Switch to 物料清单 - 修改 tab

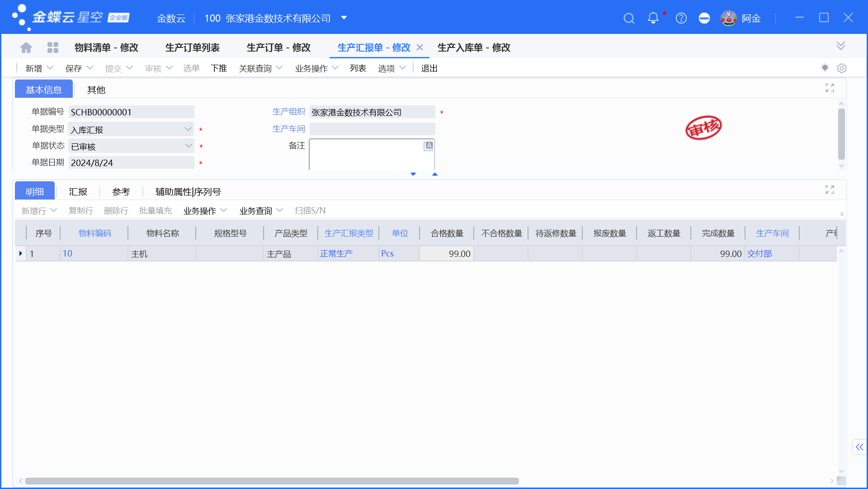click(106, 47)
